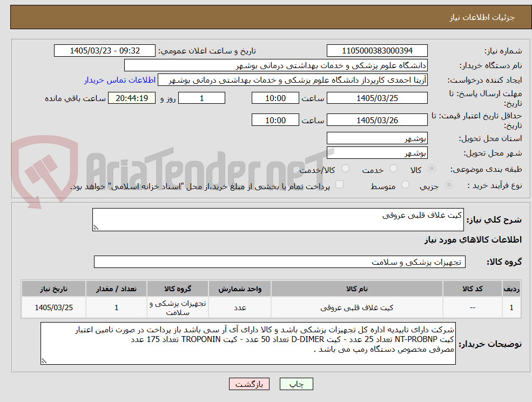Image resolution: width=532 pixels, height=402 pixels.
Task: Click the request creator field آزیتا احمدی
Action: point(292,80)
